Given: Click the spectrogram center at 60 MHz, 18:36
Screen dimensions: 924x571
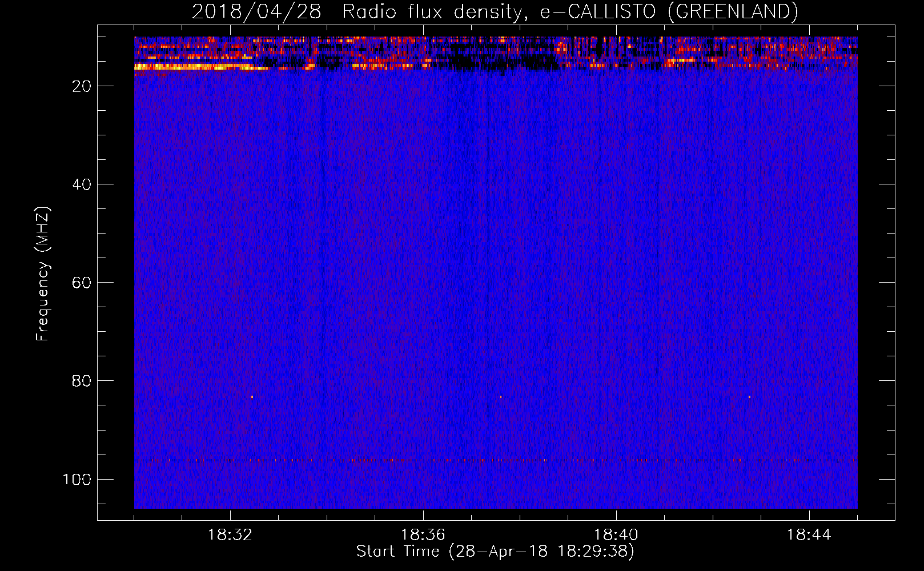Looking at the screenshot, I should pos(423,283).
